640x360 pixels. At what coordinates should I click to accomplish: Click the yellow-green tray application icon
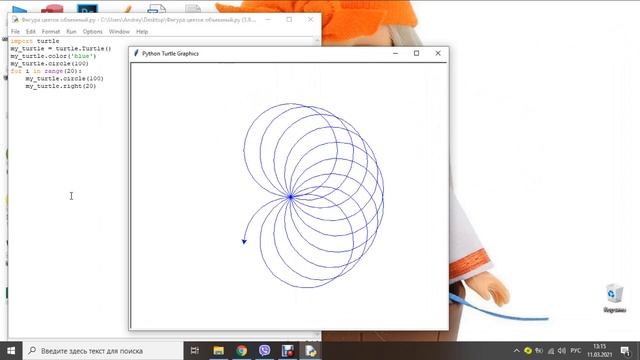point(528,351)
